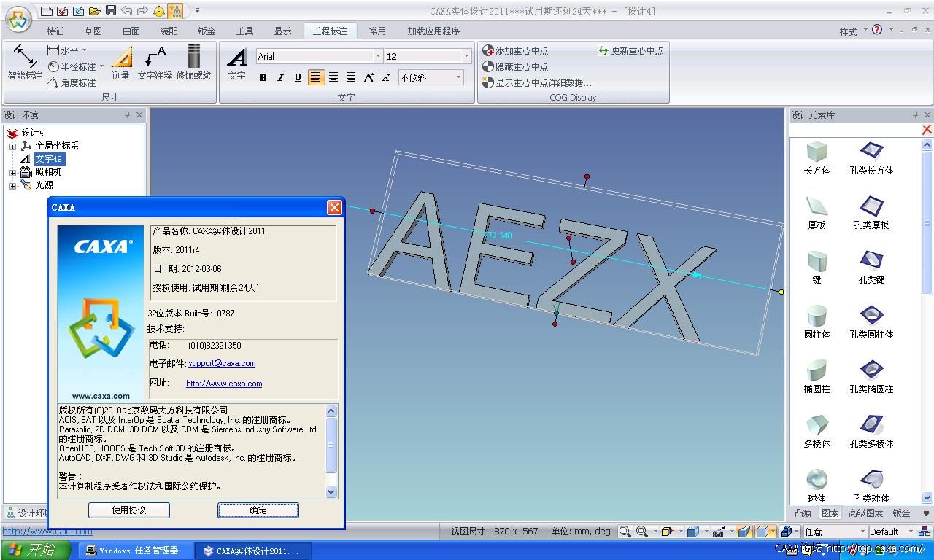Viewport: 934px width, 560px height.
Task: Increase font size with the larger A icon
Action: click(368, 77)
